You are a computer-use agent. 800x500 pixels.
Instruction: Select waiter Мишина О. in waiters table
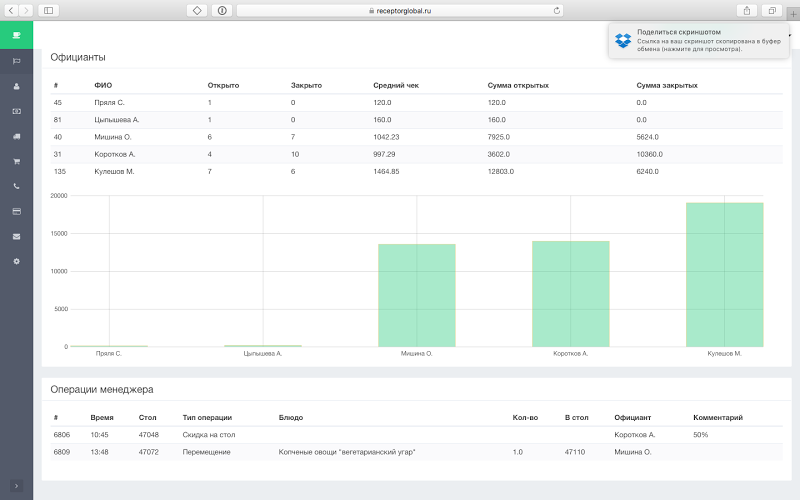point(113,137)
